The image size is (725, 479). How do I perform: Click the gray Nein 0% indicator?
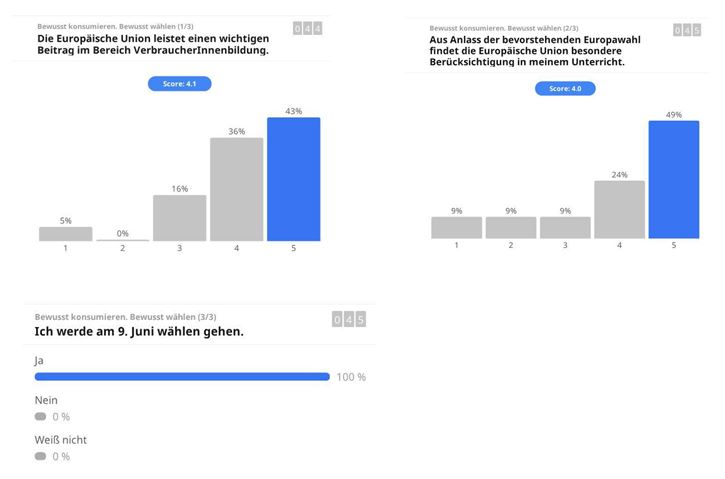coord(40,417)
